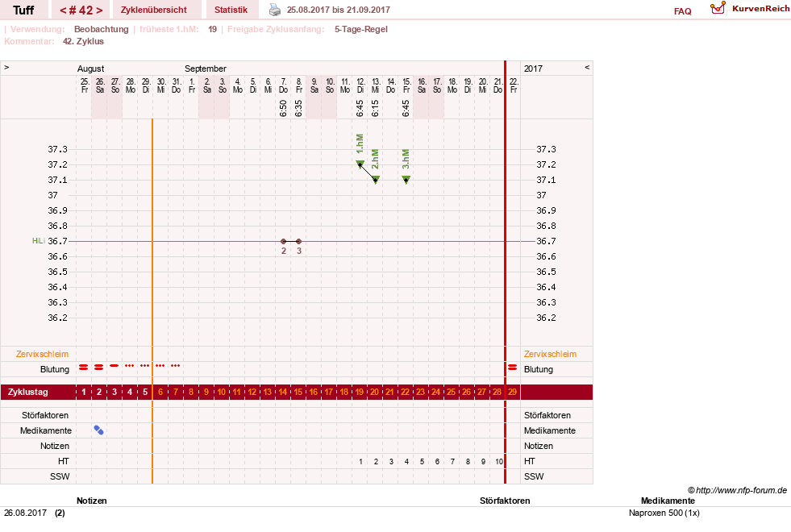Click the left Störfaktoren row label
Screen dimensions: 791x532
pyautogui.click(x=45, y=415)
